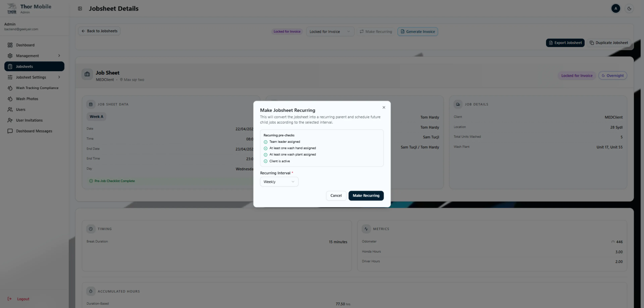
Task: Click Team leader assigned check icon
Action: tap(265, 142)
